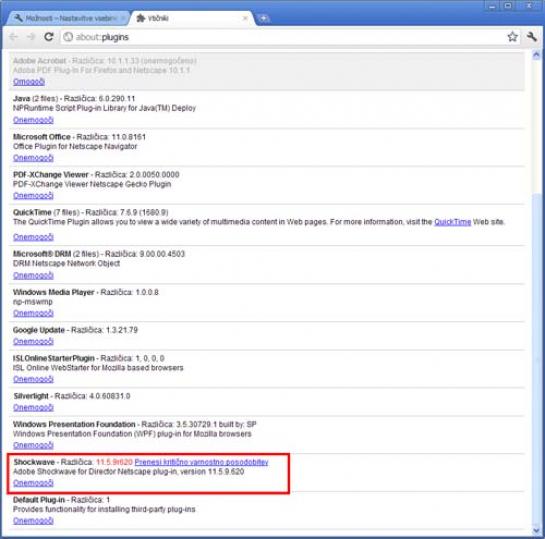Maximize the browser window

508,6
